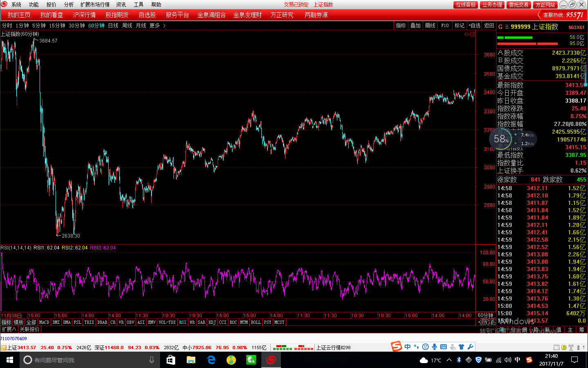Click the G icon beside 999999 code
This screenshot has height=368, width=588.
click(500, 27)
